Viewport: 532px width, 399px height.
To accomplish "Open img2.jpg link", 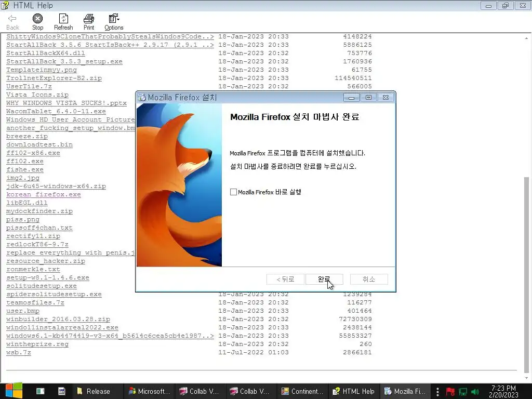I will (x=23, y=178).
